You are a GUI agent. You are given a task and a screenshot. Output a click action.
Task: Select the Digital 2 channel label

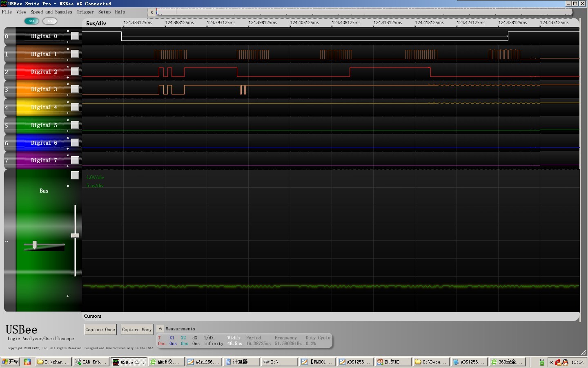[x=44, y=72]
